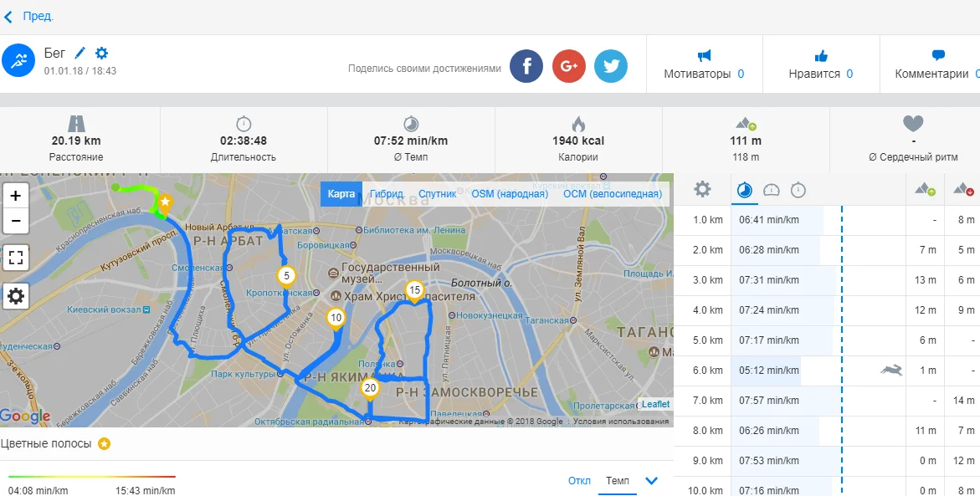Click the fastest lap rabbit icon
Image resolution: width=980 pixels, height=496 pixels.
(891, 371)
